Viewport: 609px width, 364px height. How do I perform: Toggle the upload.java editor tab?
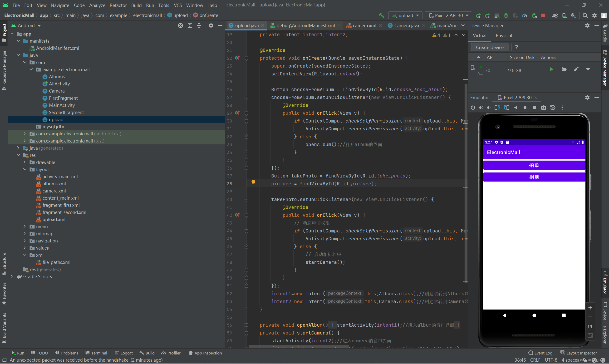(x=245, y=25)
